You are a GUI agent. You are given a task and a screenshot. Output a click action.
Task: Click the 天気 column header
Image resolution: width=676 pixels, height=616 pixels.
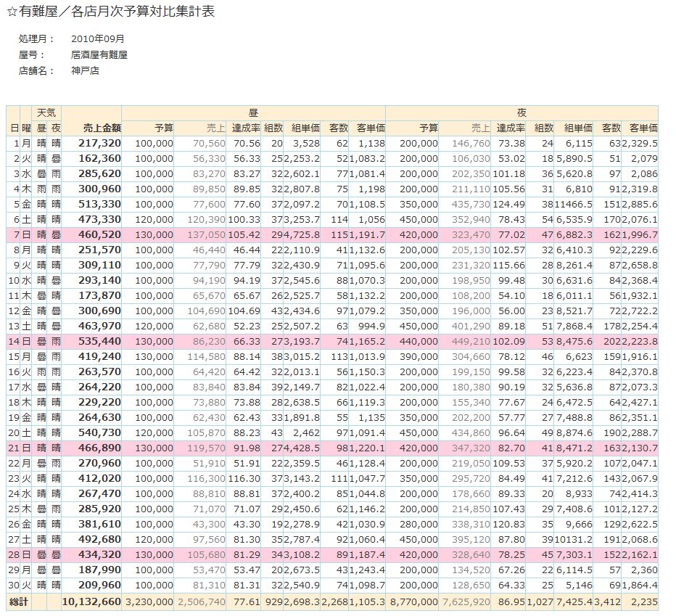click(47, 113)
